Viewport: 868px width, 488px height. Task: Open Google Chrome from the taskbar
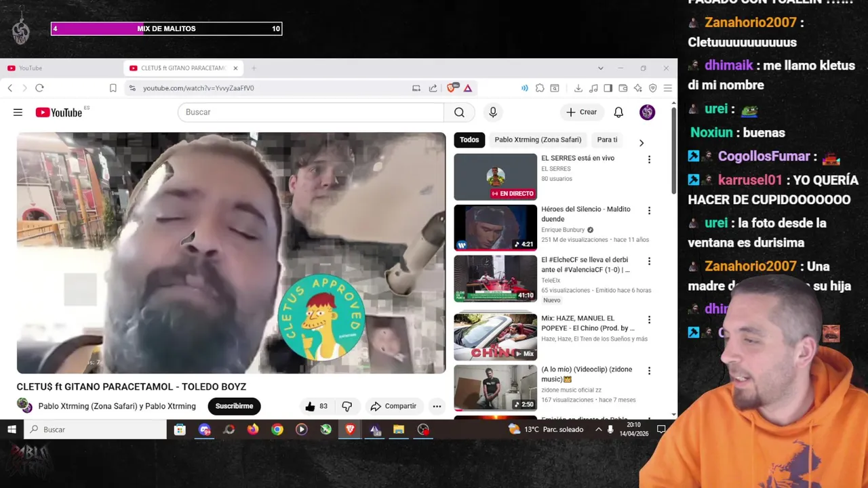pyautogui.click(x=277, y=429)
